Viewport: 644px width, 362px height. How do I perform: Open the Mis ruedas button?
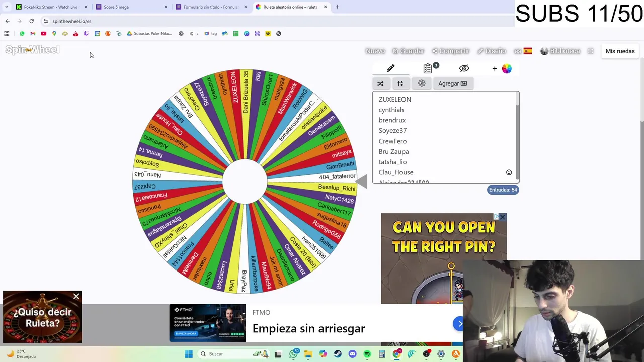point(620,51)
